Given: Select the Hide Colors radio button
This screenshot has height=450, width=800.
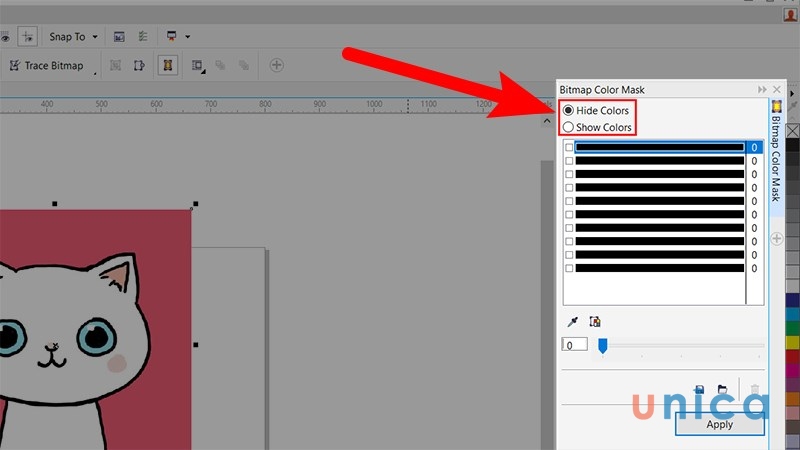Looking at the screenshot, I should pyautogui.click(x=569, y=110).
